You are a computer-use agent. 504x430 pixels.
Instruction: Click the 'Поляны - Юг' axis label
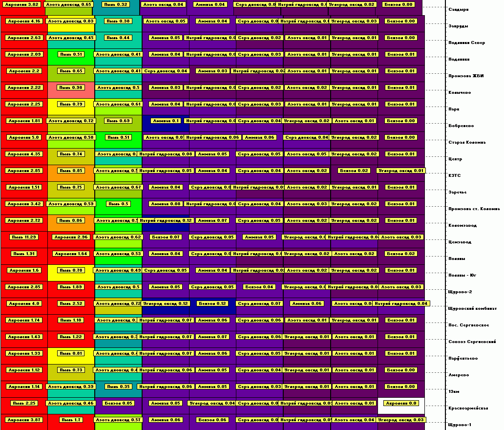462,275
